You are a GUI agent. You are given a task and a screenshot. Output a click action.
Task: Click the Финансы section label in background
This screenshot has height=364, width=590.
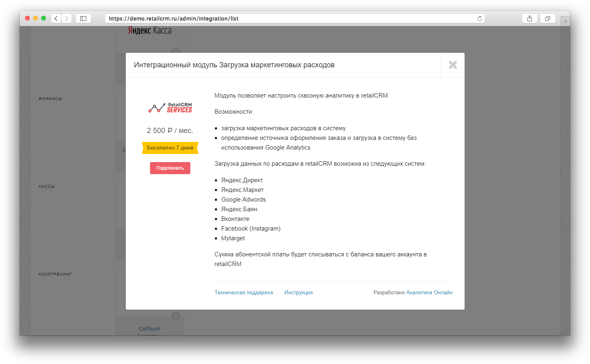50,99
